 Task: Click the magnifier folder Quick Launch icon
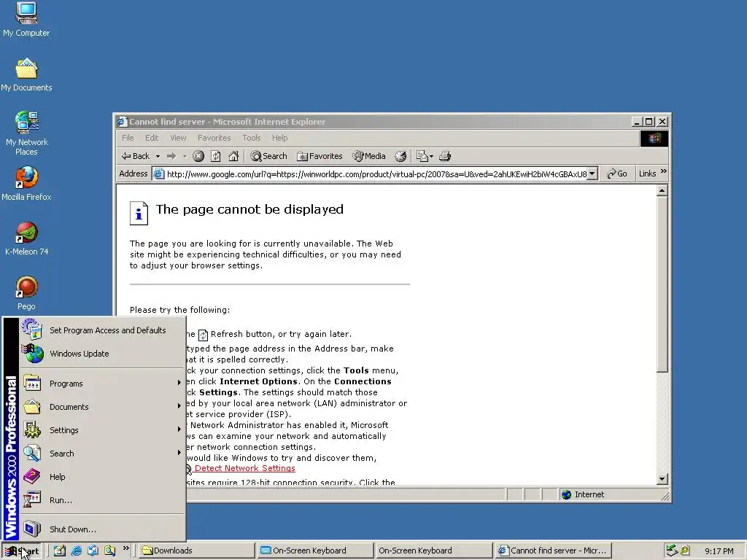click(x=109, y=551)
